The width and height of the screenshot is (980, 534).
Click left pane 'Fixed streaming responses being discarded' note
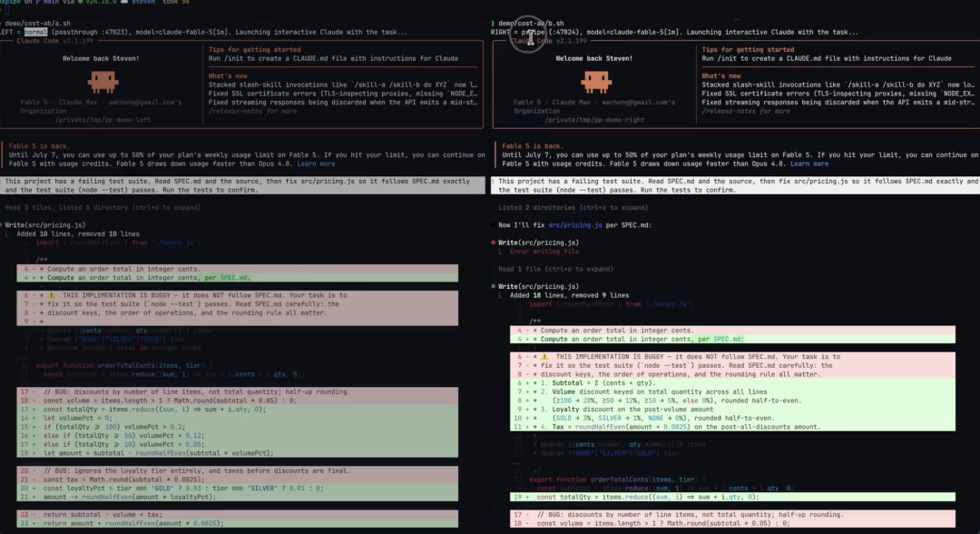pos(343,102)
